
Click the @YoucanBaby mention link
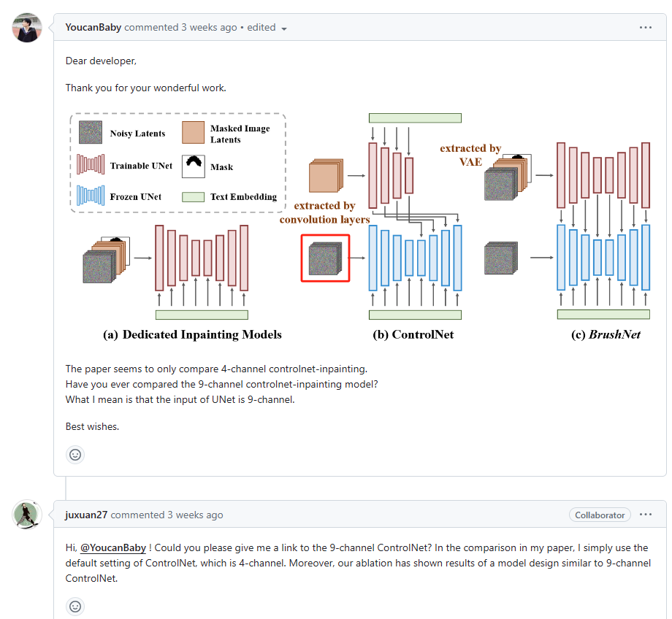(x=112, y=547)
